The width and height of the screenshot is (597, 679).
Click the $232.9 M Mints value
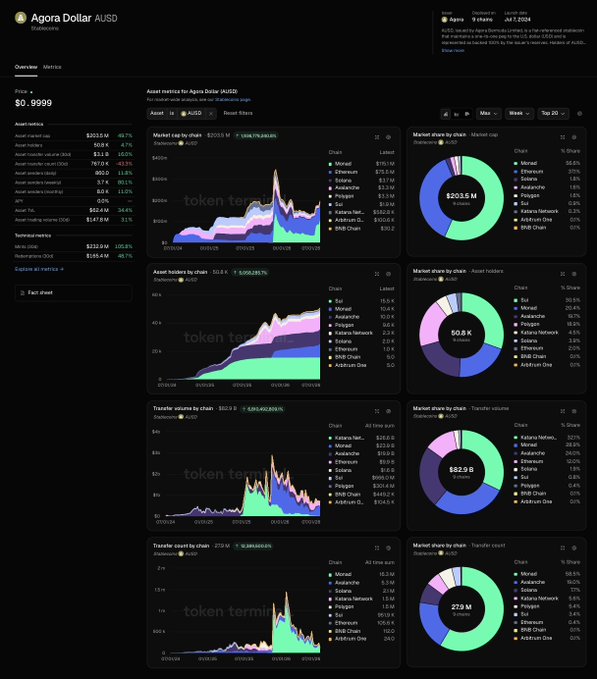pyautogui.click(x=97, y=246)
